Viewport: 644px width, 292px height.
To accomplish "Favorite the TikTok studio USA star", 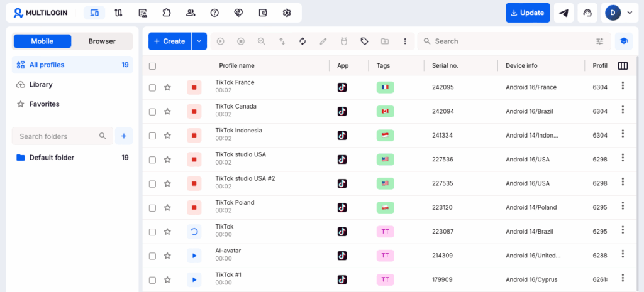I will tap(167, 160).
